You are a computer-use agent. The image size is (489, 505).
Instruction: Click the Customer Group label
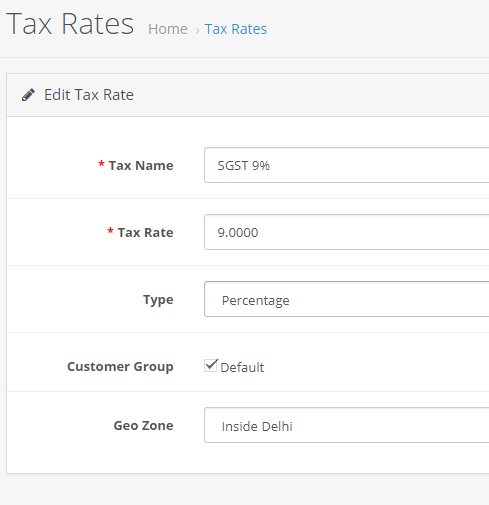[120, 366]
